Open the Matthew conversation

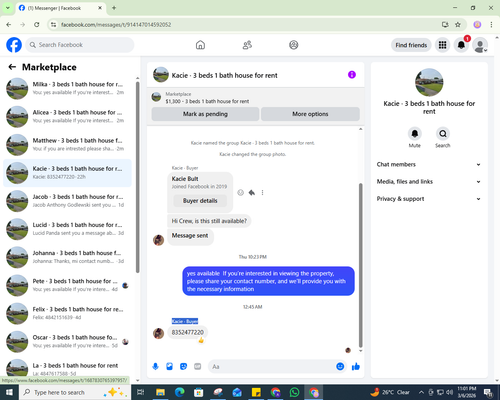click(x=67, y=145)
